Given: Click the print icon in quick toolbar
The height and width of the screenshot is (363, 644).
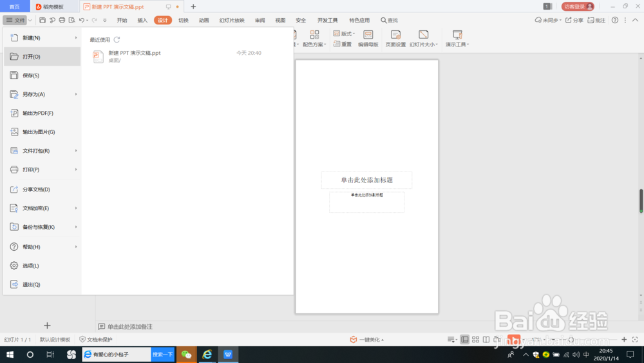Looking at the screenshot, I should 62,20.
